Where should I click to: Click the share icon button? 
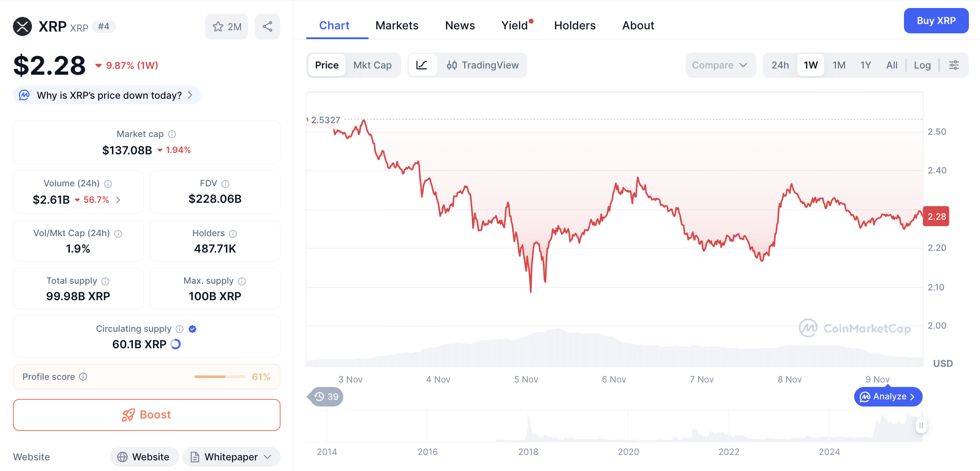(x=267, y=27)
